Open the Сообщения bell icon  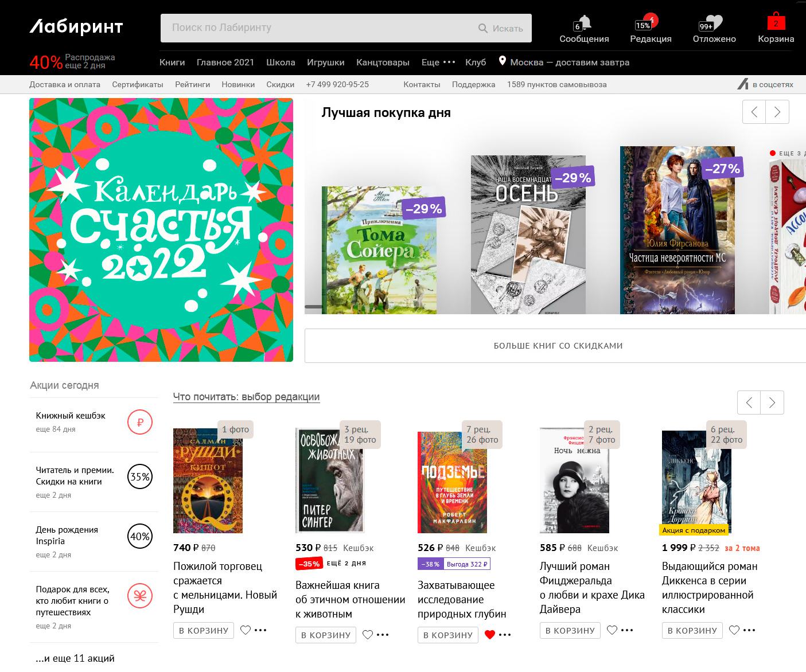(x=583, y=23)
